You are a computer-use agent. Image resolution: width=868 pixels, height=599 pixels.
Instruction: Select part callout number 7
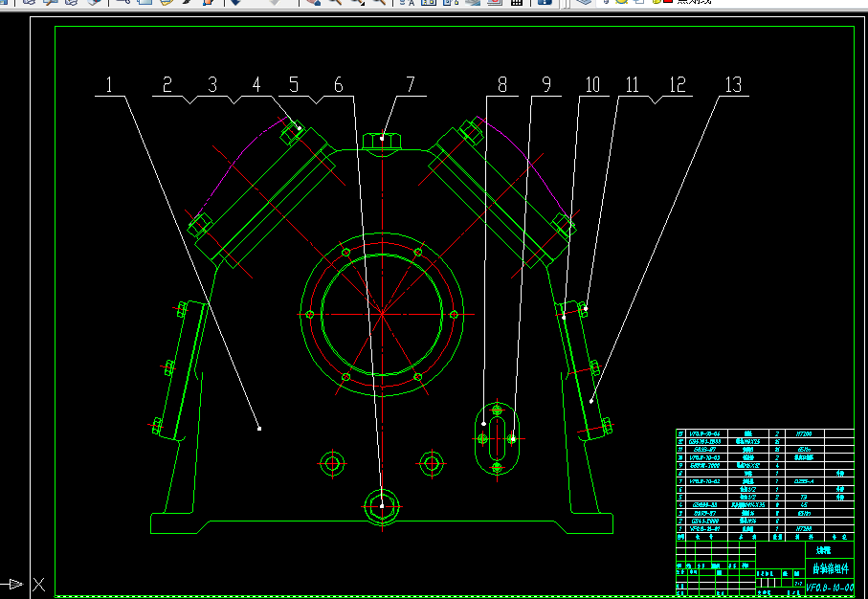(x=411, y=85)
